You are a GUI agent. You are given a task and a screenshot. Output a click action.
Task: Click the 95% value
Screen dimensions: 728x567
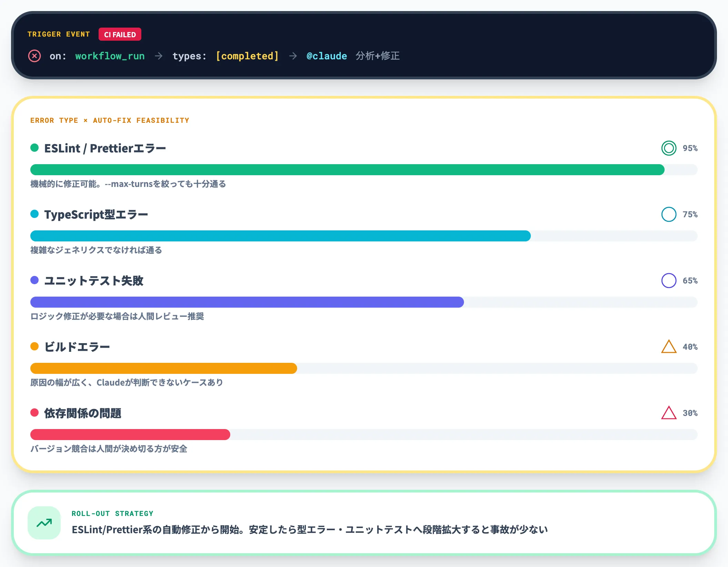pos(690,148)
